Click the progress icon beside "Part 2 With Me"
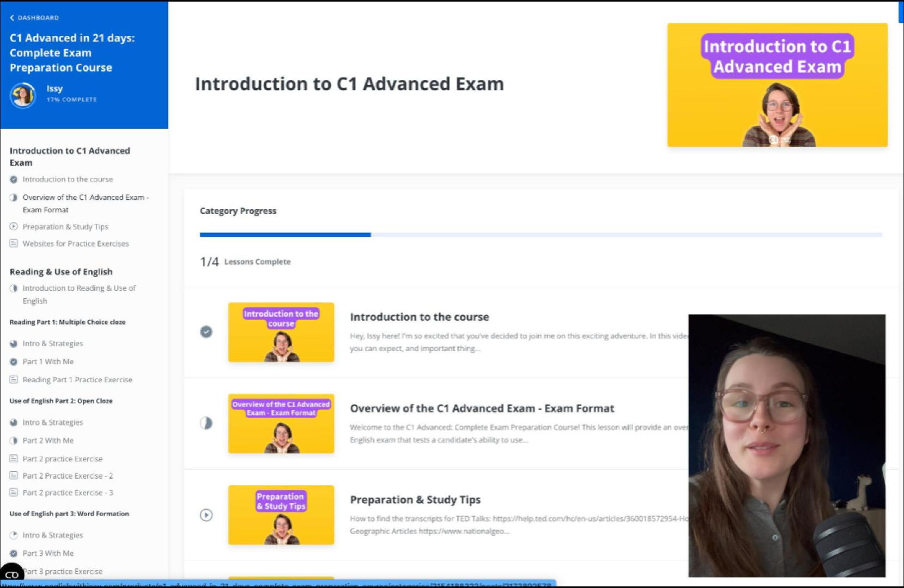Viewport: 904px width, 588px height. (14, 440)
